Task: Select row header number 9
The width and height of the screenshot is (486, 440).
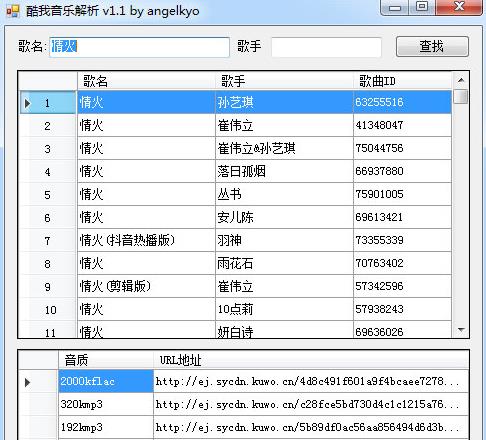Action: tap(47, 286)
